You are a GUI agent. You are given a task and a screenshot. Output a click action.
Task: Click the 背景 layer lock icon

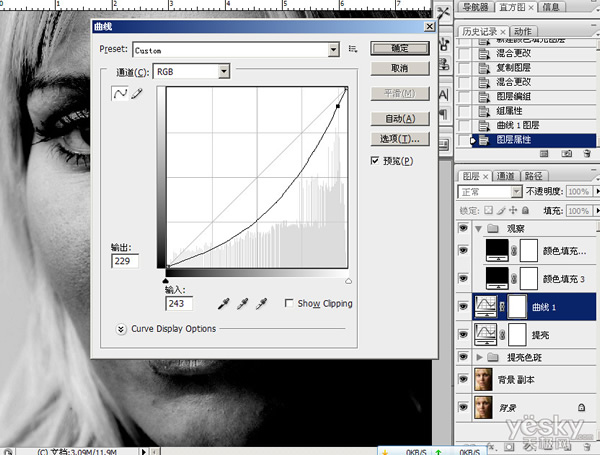click(581, 408)
